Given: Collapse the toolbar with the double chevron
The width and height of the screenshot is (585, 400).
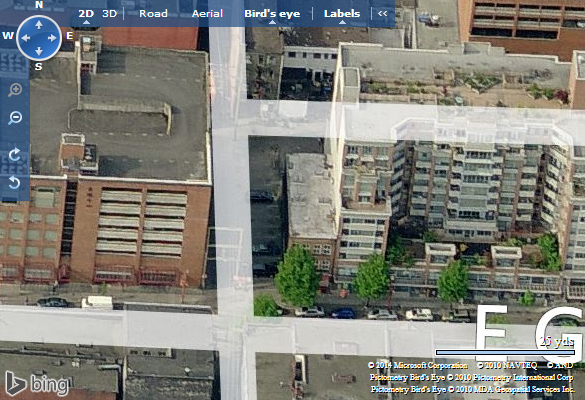Looking at the screenshot, I should 382,13.
